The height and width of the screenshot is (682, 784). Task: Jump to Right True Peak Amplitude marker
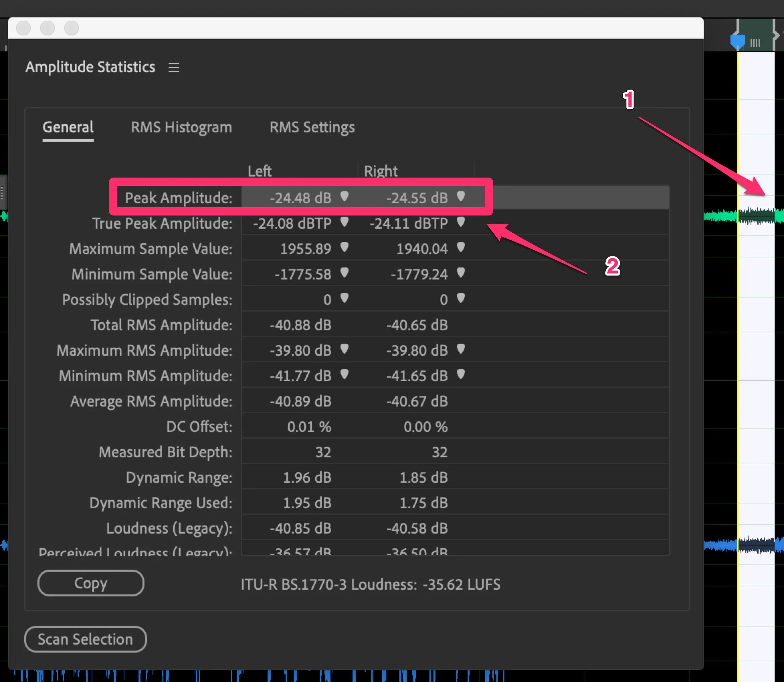coord(461,222)
